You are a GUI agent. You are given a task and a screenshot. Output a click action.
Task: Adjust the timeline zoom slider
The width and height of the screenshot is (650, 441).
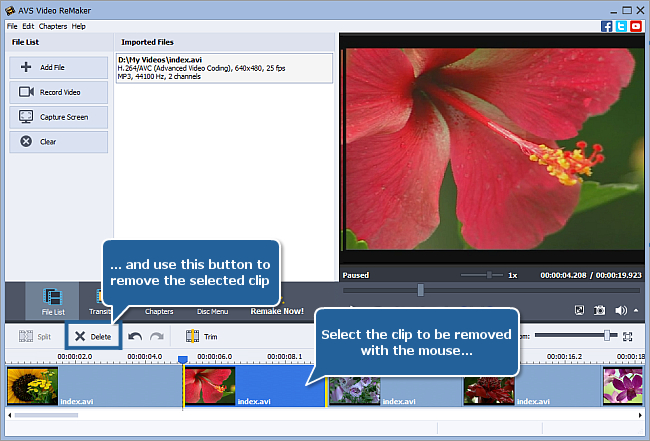pos(607,335)
